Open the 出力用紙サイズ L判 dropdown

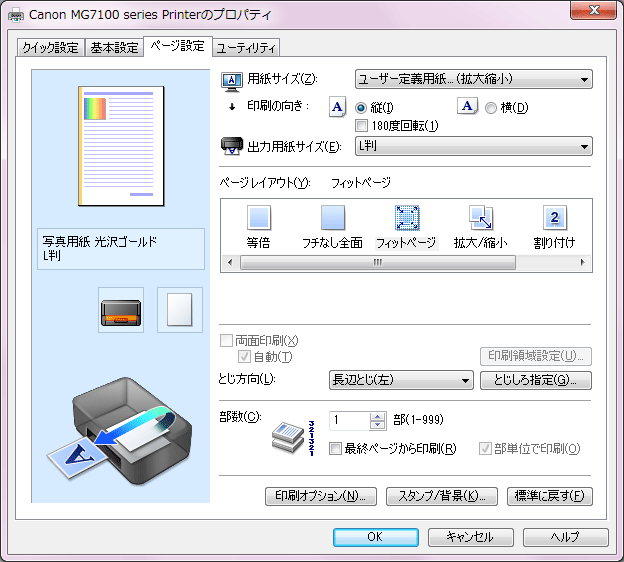474,146
